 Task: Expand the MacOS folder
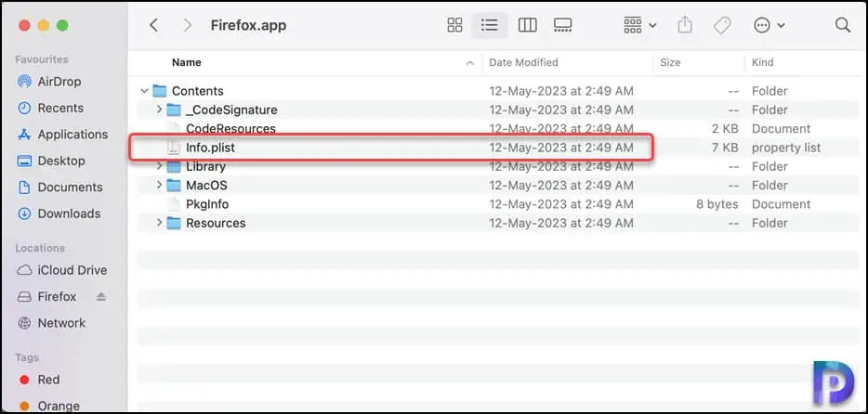coord(160,185)
